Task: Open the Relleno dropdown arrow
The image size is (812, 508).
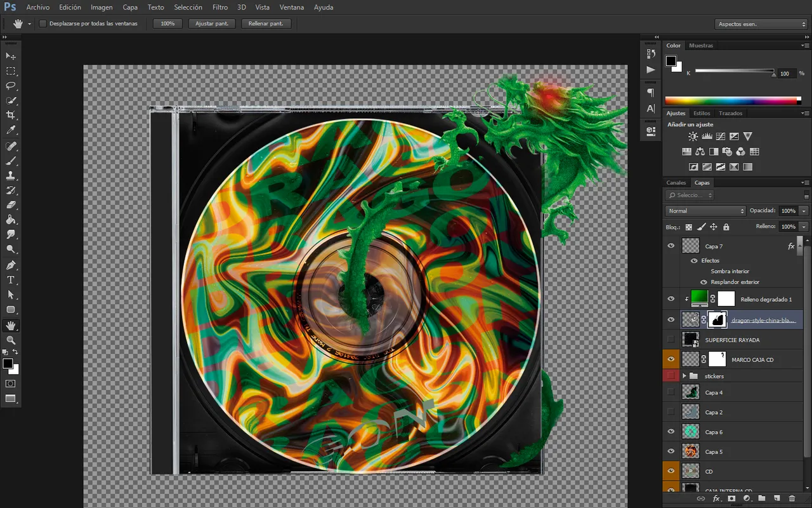Action: pyautogui.click(x=804, y=227)
